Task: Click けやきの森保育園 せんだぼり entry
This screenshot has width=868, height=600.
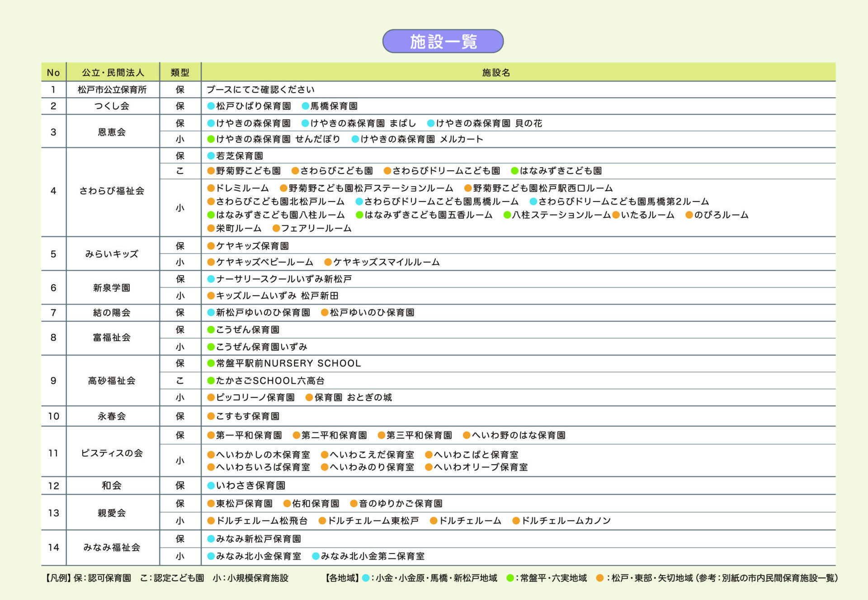Action: 278,139
